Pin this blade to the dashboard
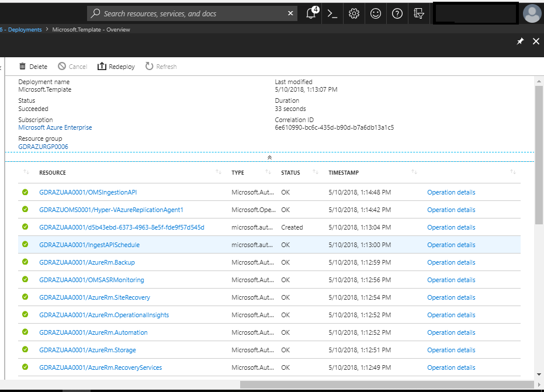This screenshot has height=392, width=544. (520, 41)
